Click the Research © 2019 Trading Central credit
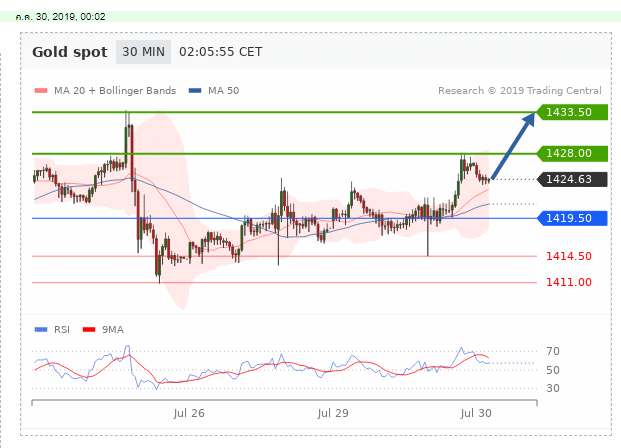The height and width of the screenshot is (448, 621). pyautogui.click(x=520, y=91)
